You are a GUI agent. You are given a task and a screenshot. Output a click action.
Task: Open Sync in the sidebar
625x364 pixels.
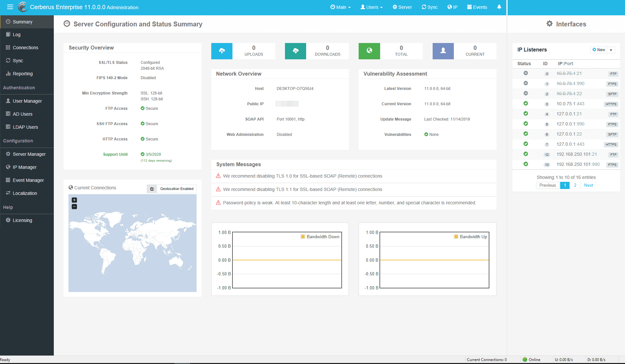27,61
